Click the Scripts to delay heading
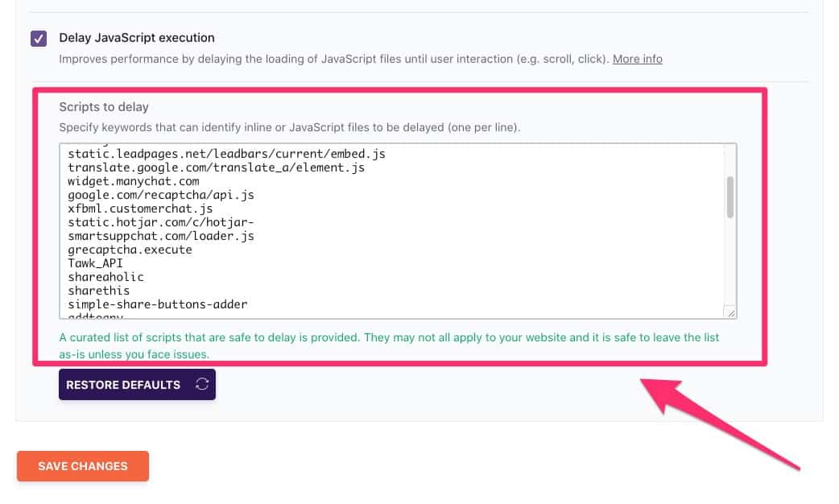This screenshot has height=504, width=839. tap(105, 106)
